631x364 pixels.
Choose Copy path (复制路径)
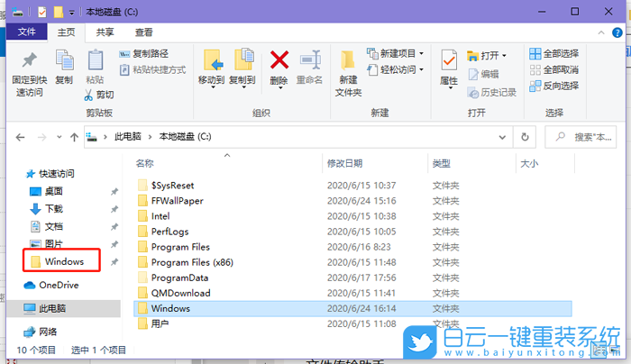pos(143,53)
